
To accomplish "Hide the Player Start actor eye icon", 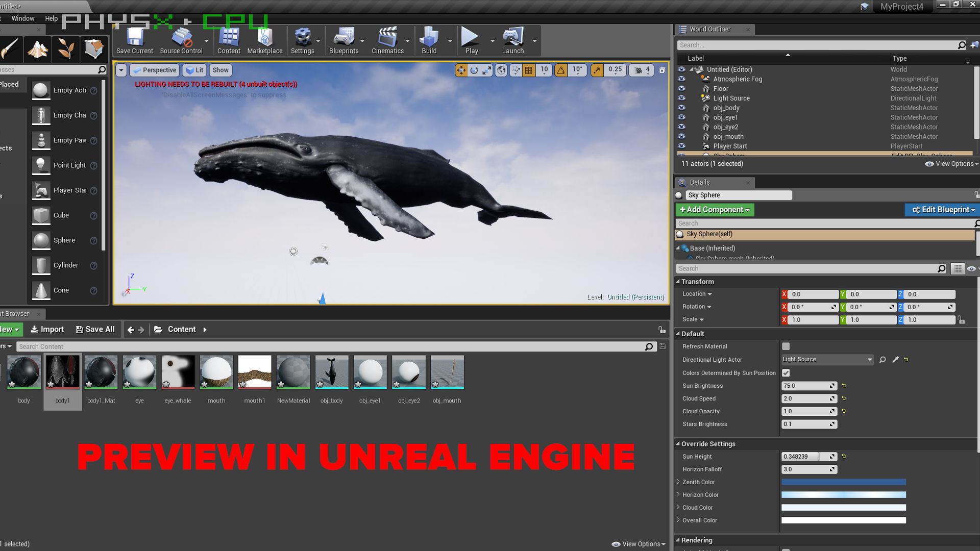I will click(x=681, y=146).
